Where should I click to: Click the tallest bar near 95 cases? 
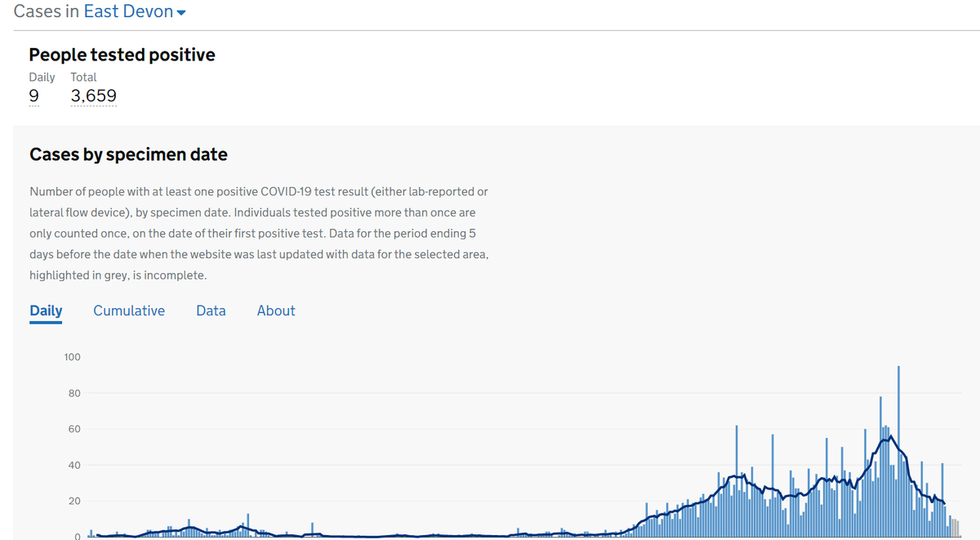[x=898, y=451]
